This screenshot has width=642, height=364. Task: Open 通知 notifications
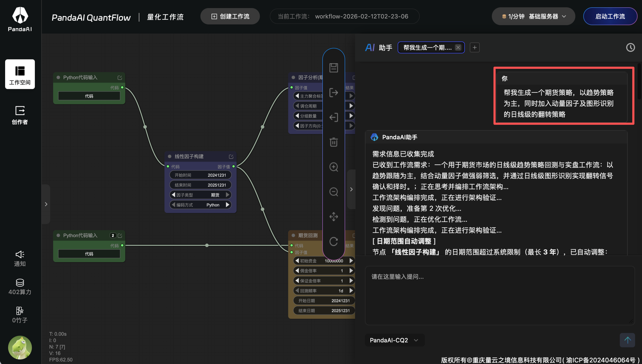pos(20,259)
